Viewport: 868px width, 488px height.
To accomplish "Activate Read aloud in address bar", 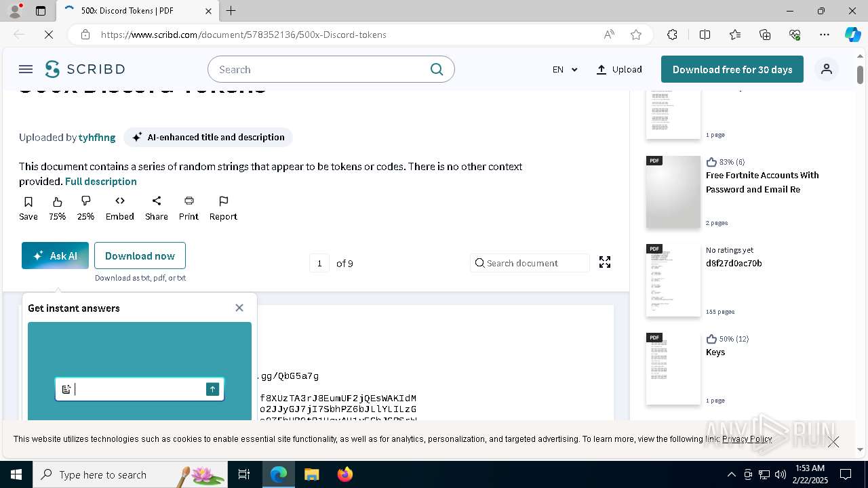I will coord(609,35).
